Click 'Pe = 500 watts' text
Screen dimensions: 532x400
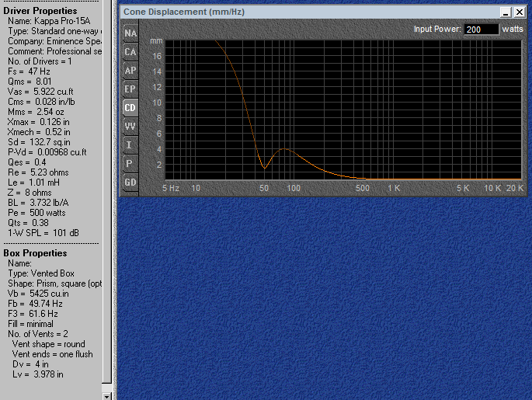(x=37, y=213)
